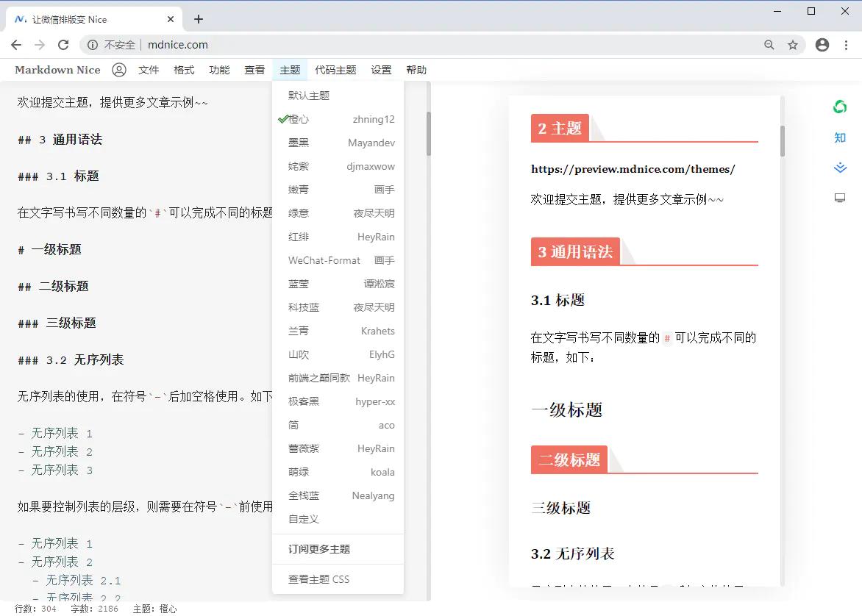Click the browser refresh icon

pos(63,44)
